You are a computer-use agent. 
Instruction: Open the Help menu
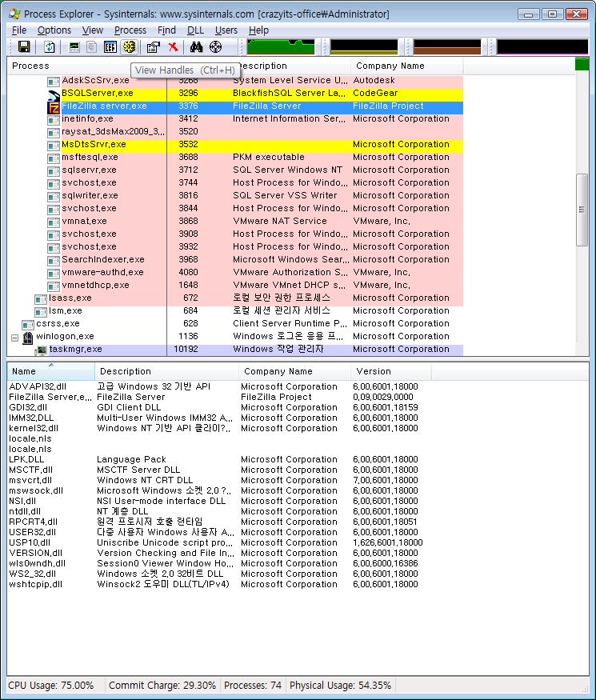pyautogui.click(x=258, y=30)
